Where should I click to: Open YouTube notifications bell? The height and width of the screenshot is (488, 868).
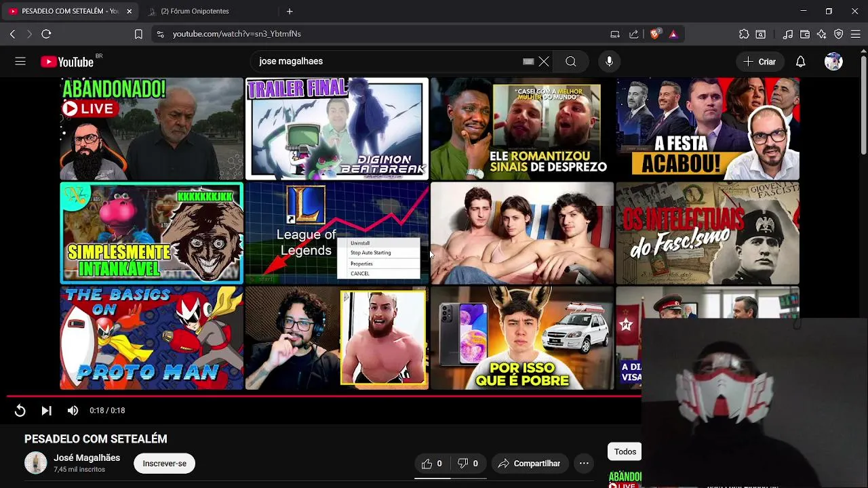pyautogui.click(x=800, y=62)
